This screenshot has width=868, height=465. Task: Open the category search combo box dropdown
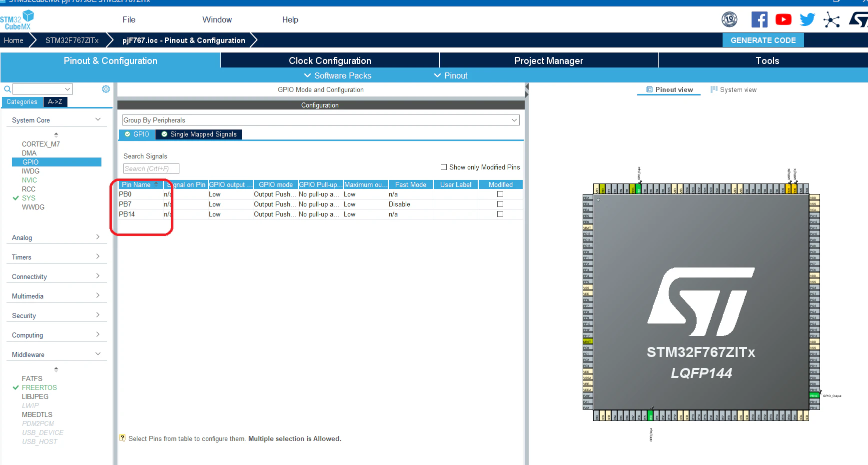(x=67, y=89)
